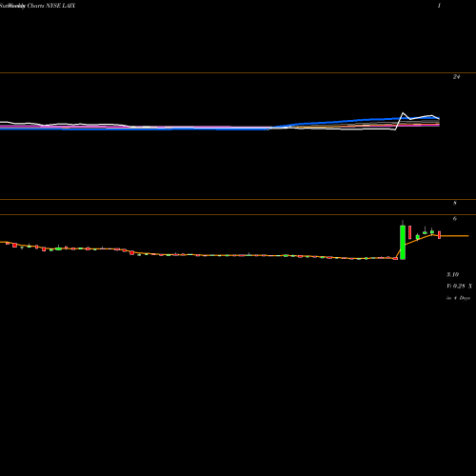Click the 'V: 0.28 X' volume text
Image resolution: width=476 pixels, height=476 pixels.
coord(459,287)
